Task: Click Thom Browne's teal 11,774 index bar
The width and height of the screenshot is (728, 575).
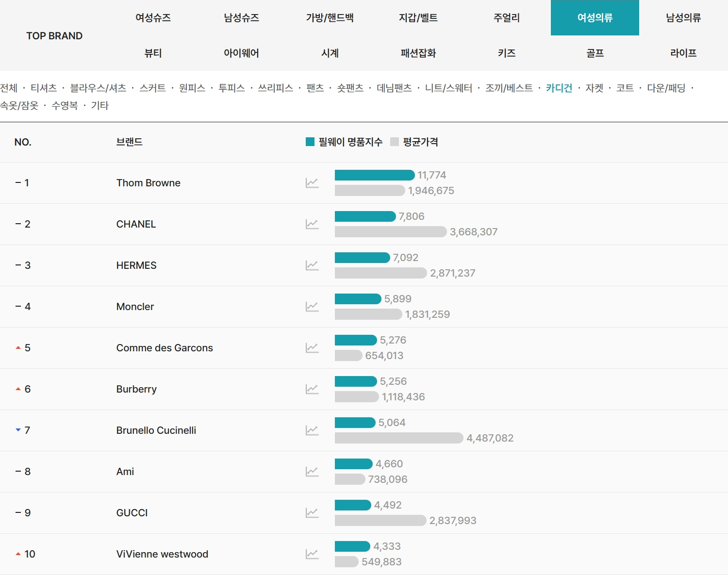Action: click(375, 175)
